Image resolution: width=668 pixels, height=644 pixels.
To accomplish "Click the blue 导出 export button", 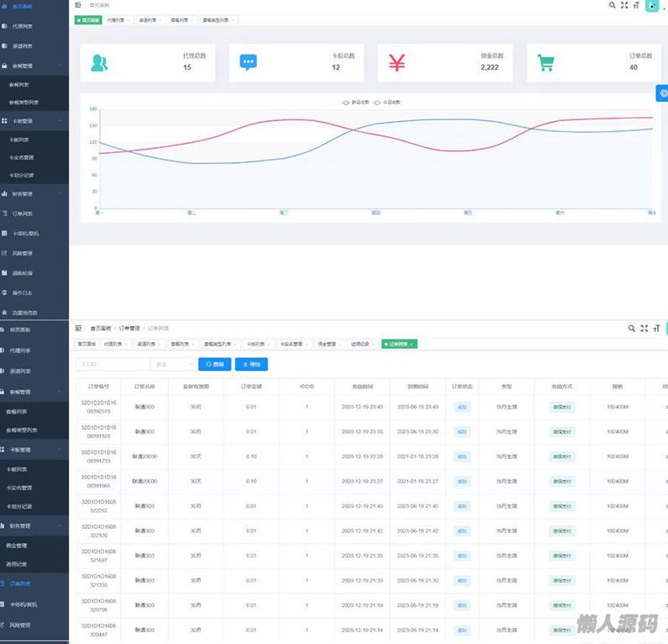I will tap(250, 364).
